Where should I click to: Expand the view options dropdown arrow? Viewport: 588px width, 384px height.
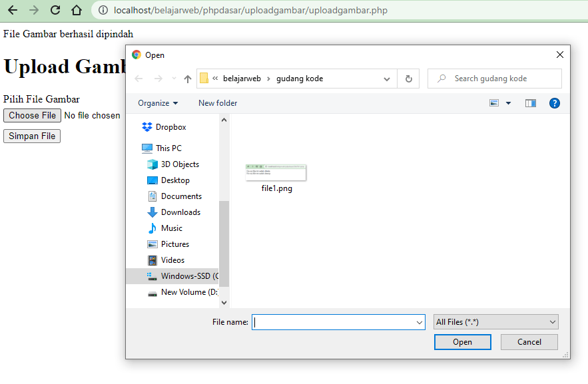pos(509,103)
